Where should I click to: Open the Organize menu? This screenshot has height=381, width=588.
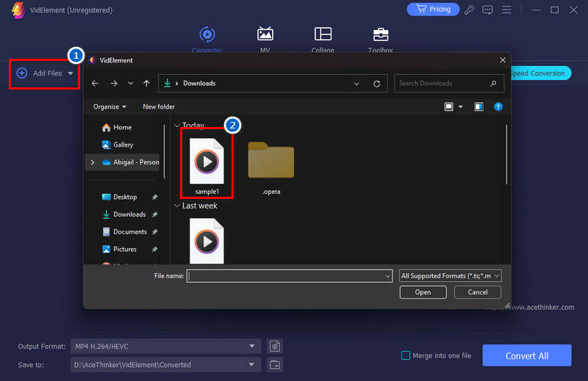110,106
